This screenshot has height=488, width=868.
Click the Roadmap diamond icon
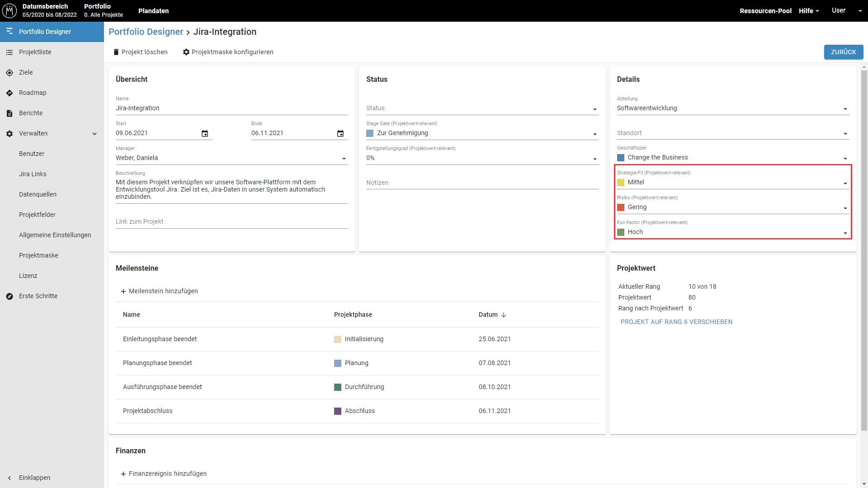point(9,93)
